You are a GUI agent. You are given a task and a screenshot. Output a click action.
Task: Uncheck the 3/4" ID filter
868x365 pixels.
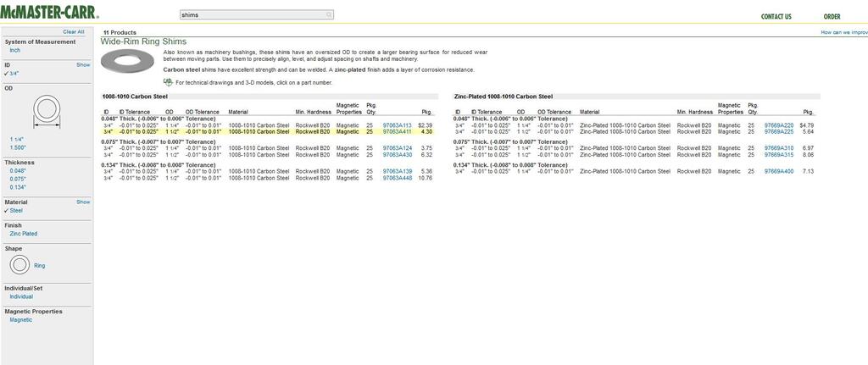pos(12,74)
